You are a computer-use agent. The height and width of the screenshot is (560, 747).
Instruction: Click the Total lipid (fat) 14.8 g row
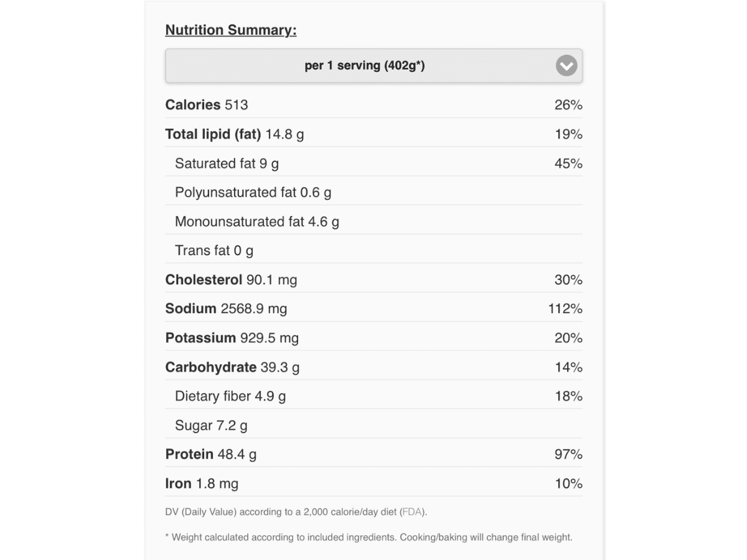point(235,134)
